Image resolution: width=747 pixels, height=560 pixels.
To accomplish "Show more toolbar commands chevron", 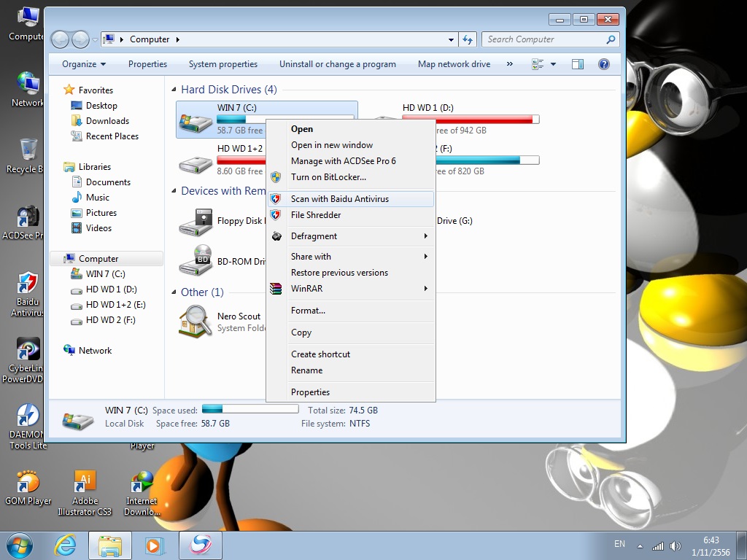I will (x=510, y=64).
